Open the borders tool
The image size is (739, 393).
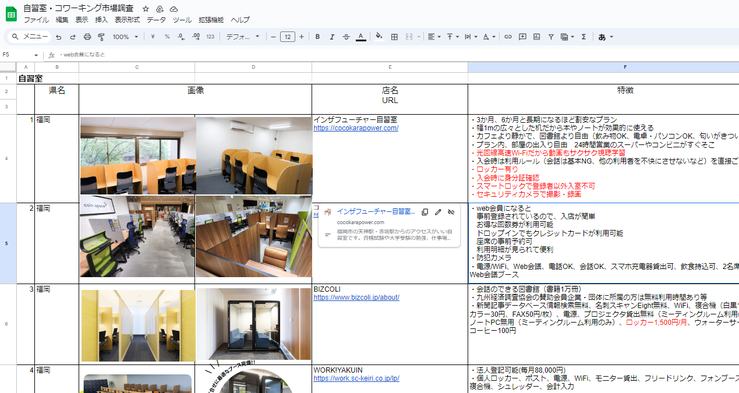394,37
